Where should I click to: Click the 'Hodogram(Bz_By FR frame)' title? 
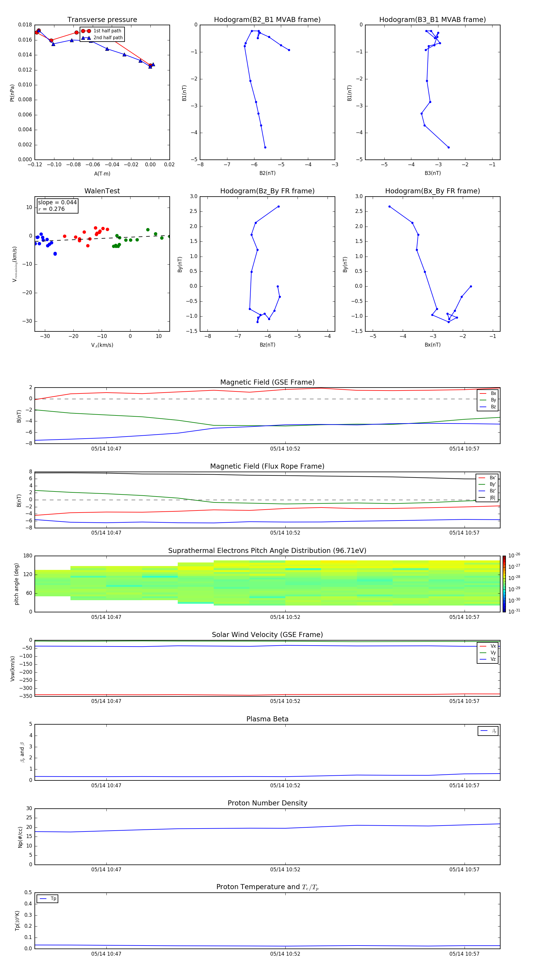coord(267,191)
